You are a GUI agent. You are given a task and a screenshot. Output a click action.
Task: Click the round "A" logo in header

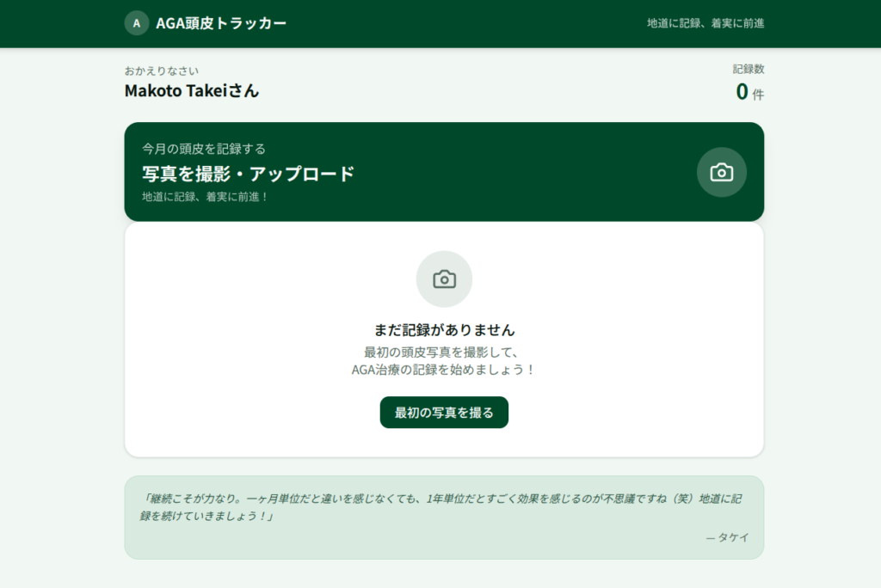(x=137, y=23)
